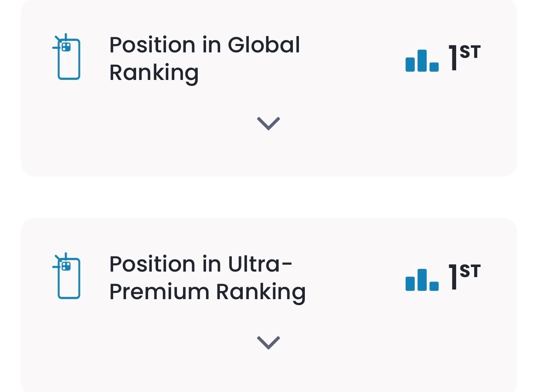538x392 pixels.
Task: Tap the tallest bar of Global Ranking chart icon
Action: click(422, 60)
